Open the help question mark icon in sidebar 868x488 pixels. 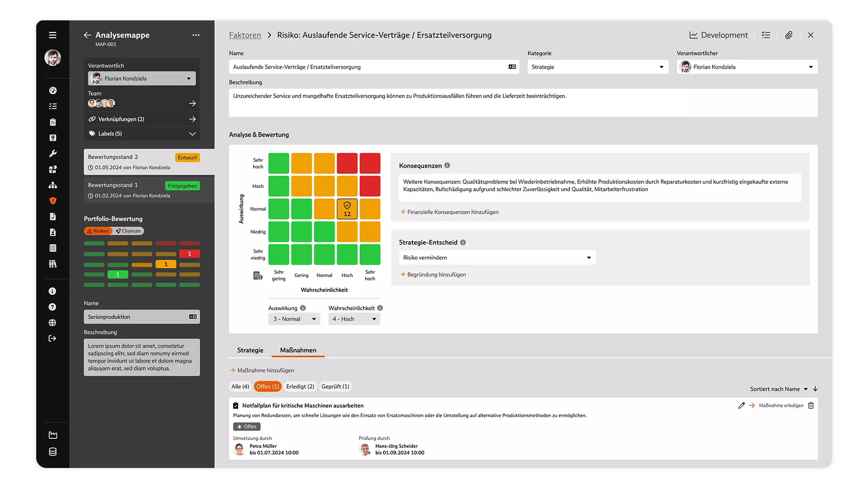(x=52, y=307)
